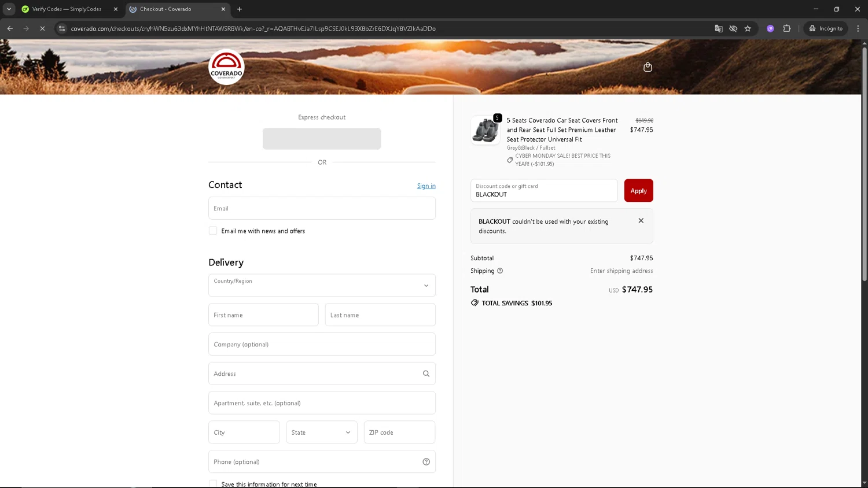Click the Last name field
This screenshot has width=868, height=488.
[x=380, y=315]
